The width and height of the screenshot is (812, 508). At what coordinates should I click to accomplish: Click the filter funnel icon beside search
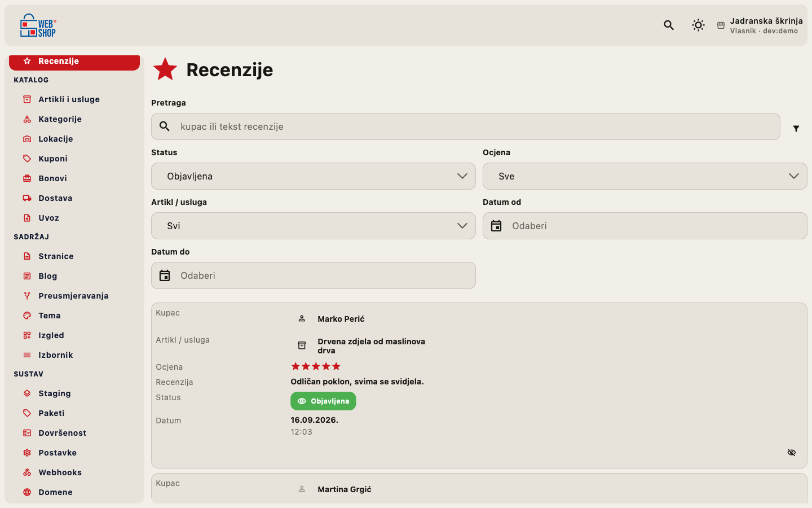coord(796,129)
